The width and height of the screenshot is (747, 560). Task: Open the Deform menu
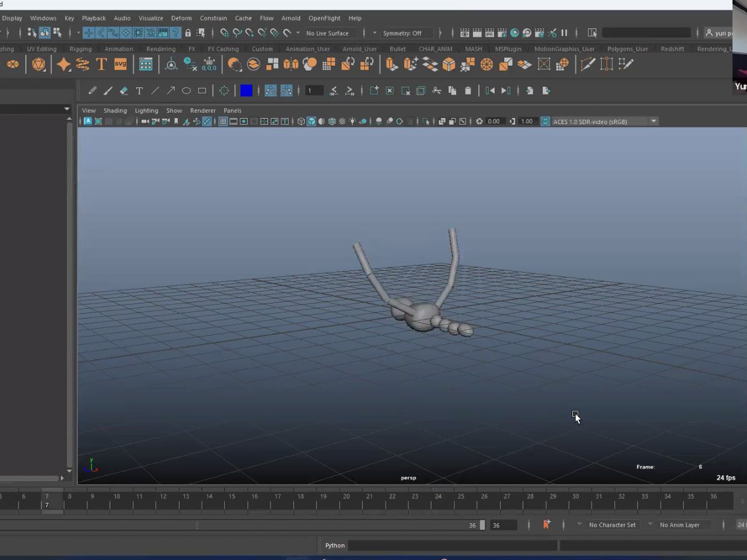click(x=181, y=18)
